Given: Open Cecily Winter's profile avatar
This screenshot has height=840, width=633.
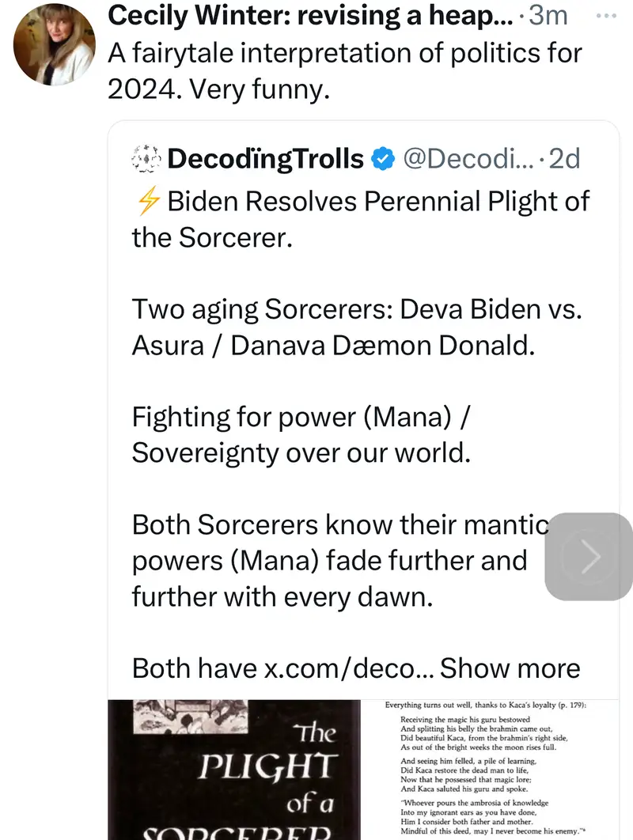Looking at the screenshot, I should 55,44.
